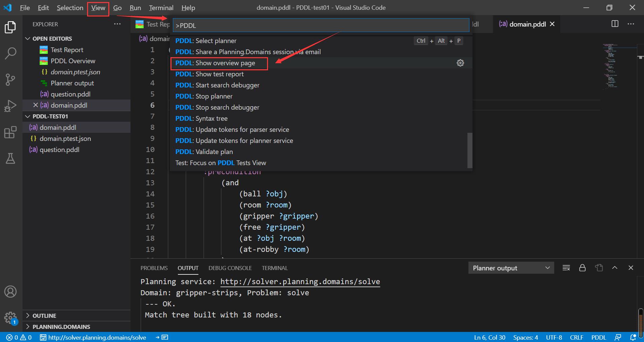This screenshot has width=644, height=342.
Task: Select the Output panel tab
Action: click(x=188, y=268)
